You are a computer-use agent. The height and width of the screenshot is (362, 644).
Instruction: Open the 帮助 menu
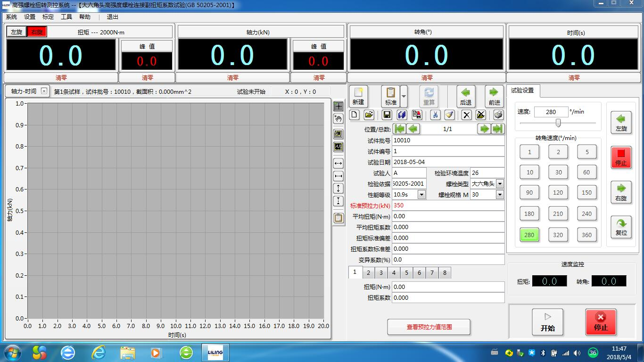pyautogui.click(x=85, y=16)
